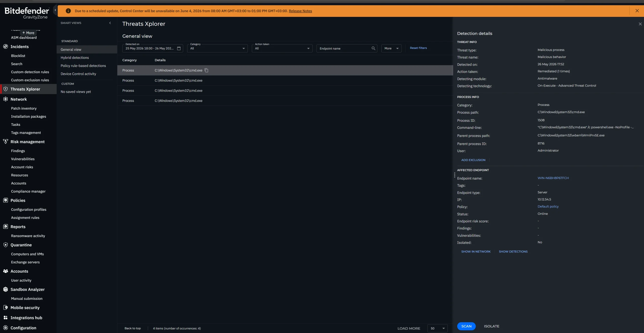Click the ISOLATE button
Image resolution: width=644 pixels, height=333 pixels.
click(492, 326)
